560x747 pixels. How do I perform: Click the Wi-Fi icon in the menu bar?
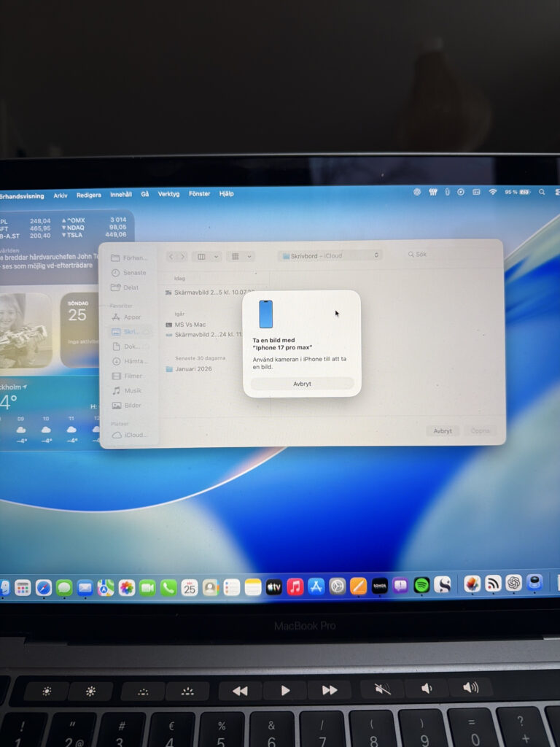(x=492, y=192)
